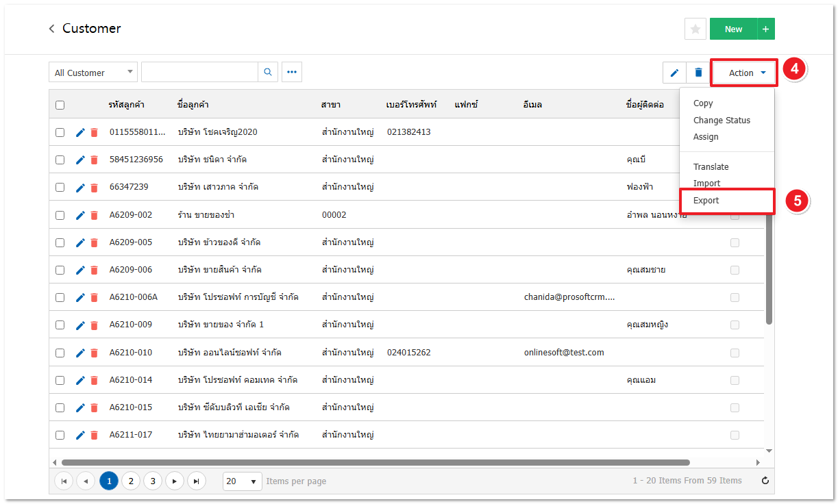Click the customer search text field

pos(199,72)
